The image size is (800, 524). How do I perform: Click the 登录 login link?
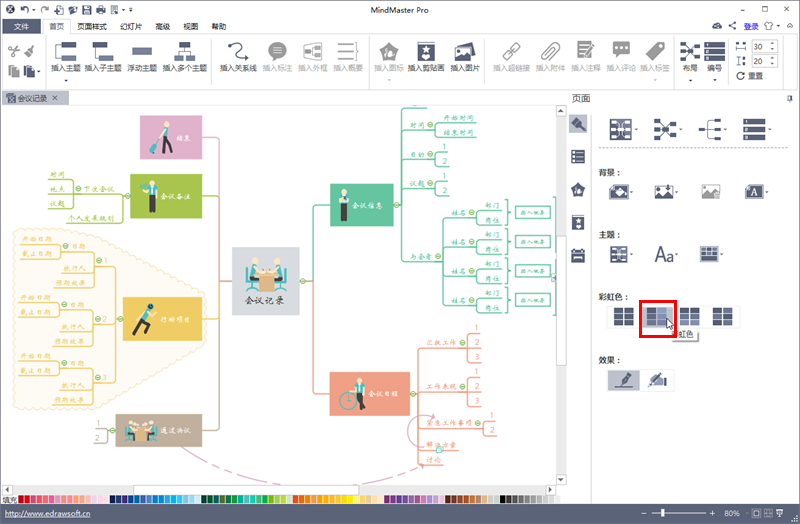click(751, 27)
